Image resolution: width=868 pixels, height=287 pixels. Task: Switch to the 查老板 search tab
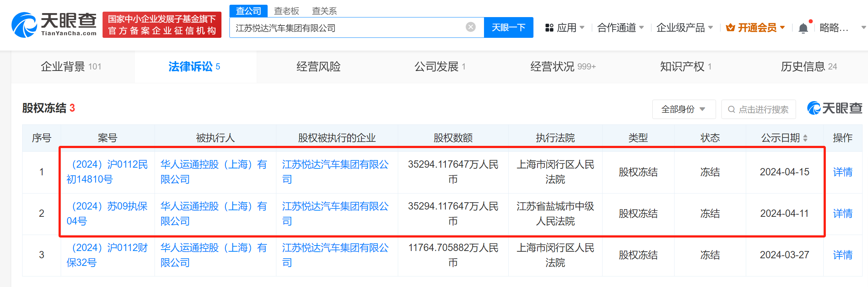[286, 11]
